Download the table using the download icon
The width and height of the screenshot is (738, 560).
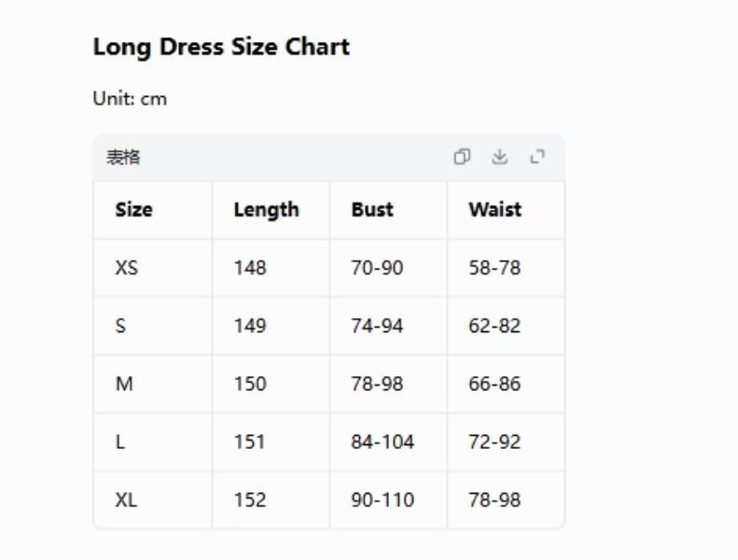pyautogui.click(x=499, y=157)
